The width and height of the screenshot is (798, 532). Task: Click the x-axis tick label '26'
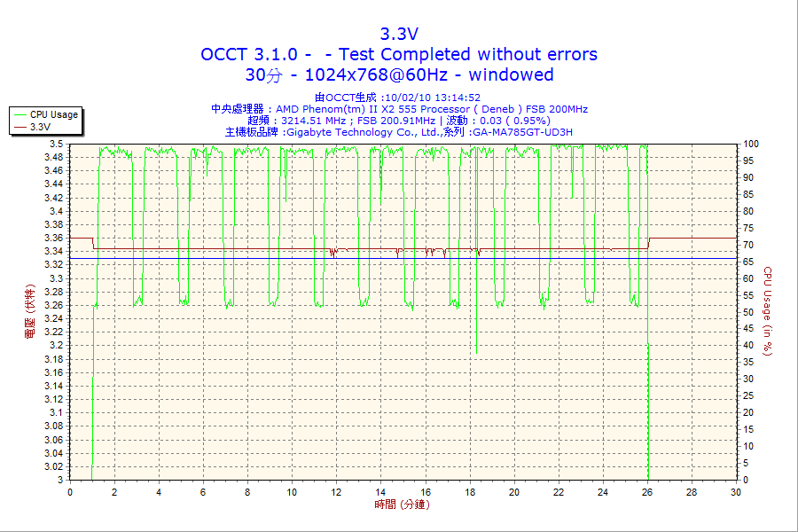tap(647, 492)
